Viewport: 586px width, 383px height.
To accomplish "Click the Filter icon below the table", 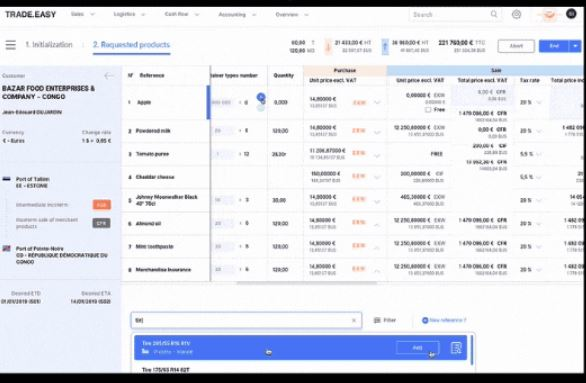I will point(377,320).
